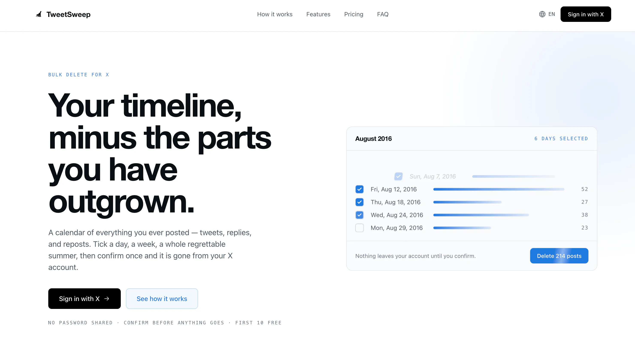Click Delete 214 posts button

(559, 256)
